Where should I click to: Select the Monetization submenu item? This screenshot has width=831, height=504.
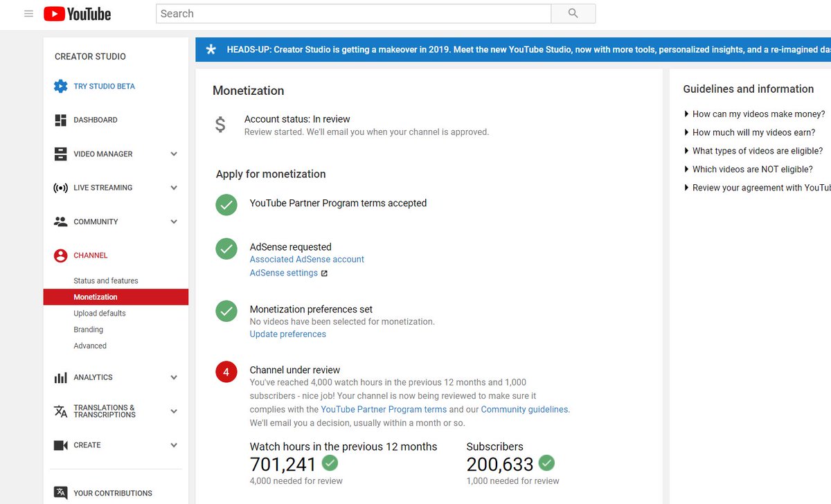tap(116, 297)
